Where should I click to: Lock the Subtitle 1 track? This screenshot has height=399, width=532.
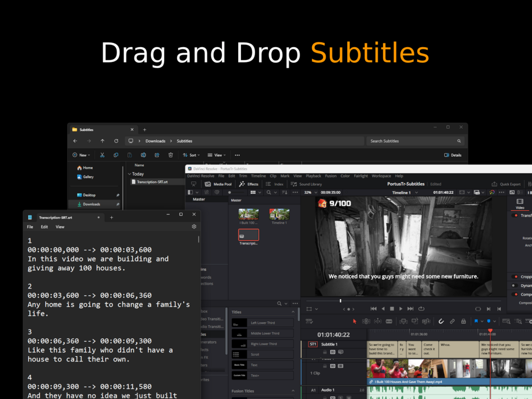pyautogui.click(x=324, y=352)
